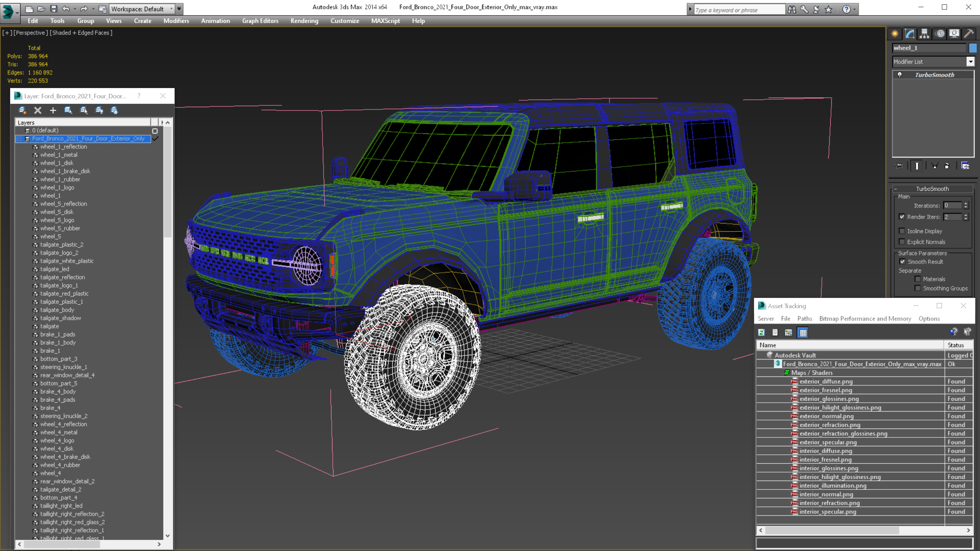Add selected objects to layer plus icon
This screenshot has width=980, height=551.
(x=53, y=110)
